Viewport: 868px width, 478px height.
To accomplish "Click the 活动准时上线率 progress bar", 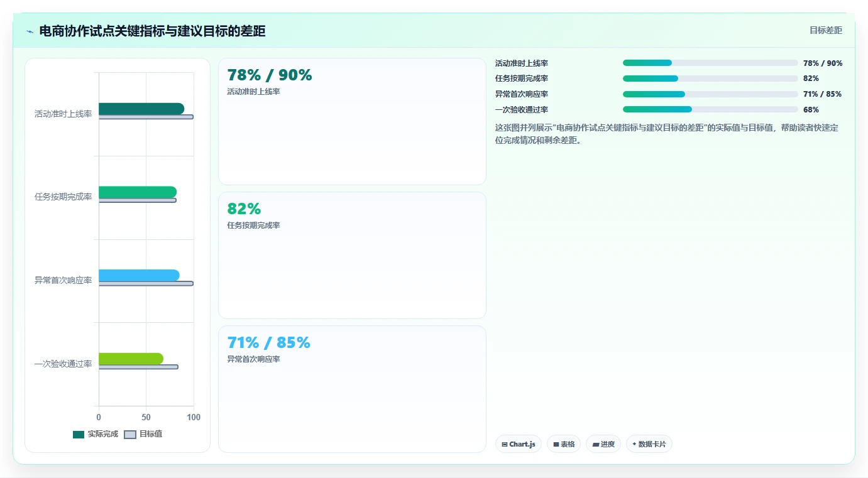I will (x=710, y=63).
